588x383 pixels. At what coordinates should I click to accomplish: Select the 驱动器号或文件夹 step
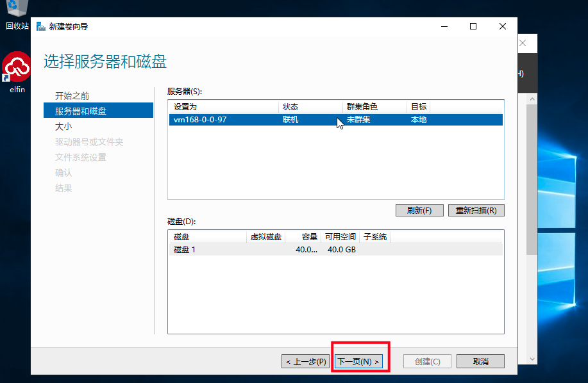89,142
